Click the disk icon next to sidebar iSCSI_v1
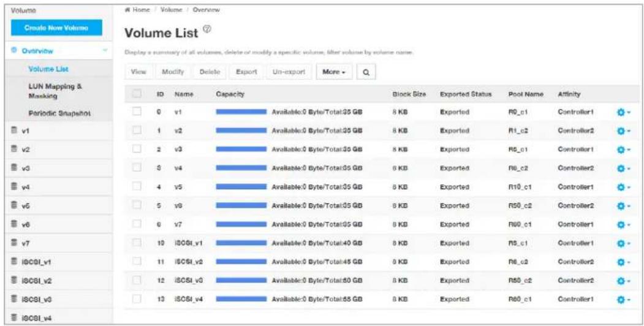 coord(13,263)
